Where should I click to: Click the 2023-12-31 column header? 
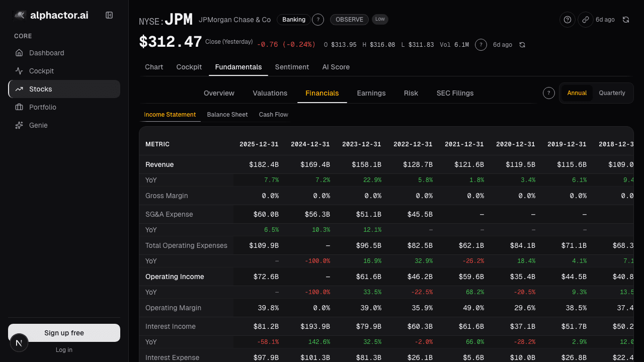pyautogui.click(x=361, y=144)
